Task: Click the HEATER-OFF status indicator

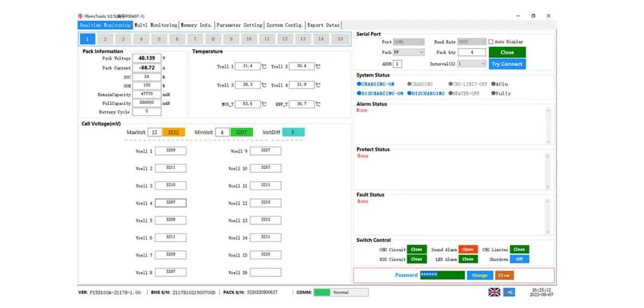Action: [464, 93]
